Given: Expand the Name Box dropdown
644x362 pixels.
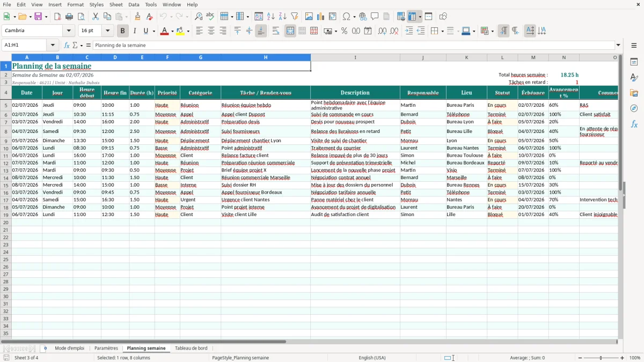Looking at the screenshot, I should tap(53, 45).
